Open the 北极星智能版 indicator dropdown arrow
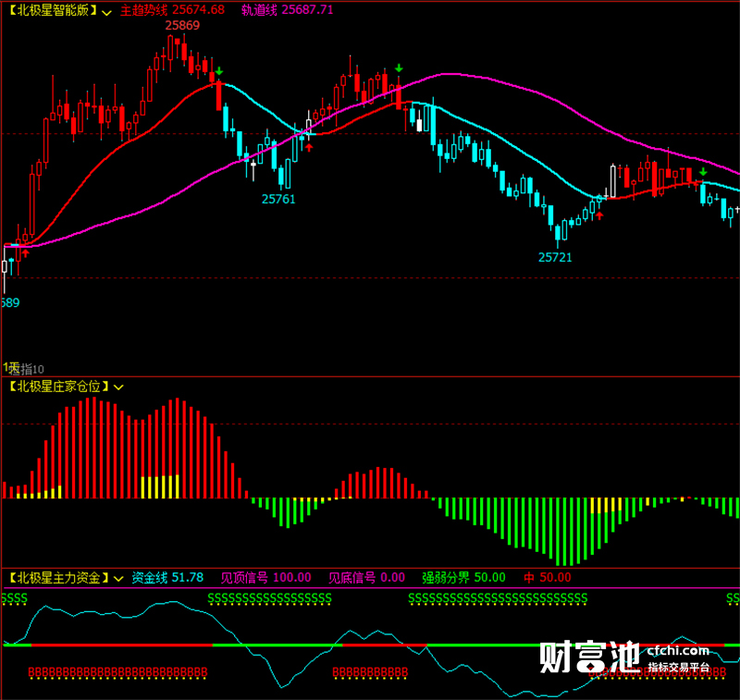Screen dimensions: 740x700 [x=106, y=12]
